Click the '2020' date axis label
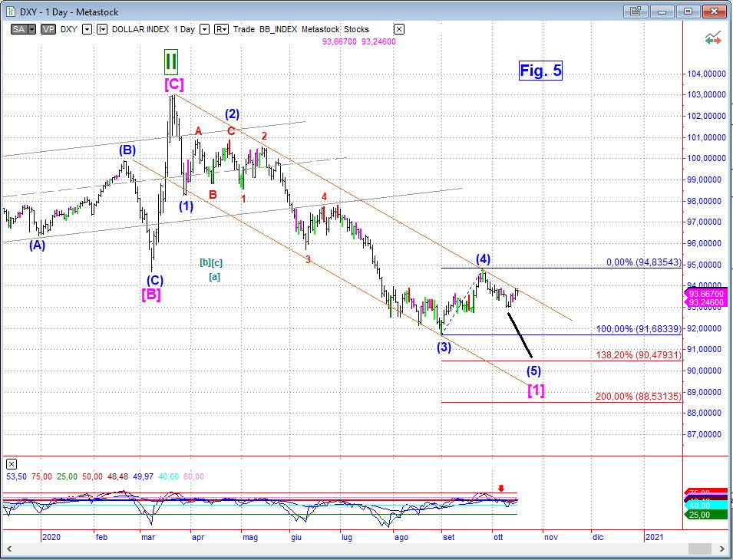733x560 pixels. point(51,538)
